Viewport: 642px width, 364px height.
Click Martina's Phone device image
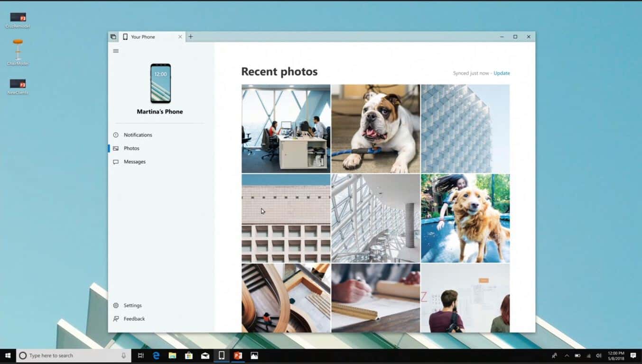[x=160, y=83]
